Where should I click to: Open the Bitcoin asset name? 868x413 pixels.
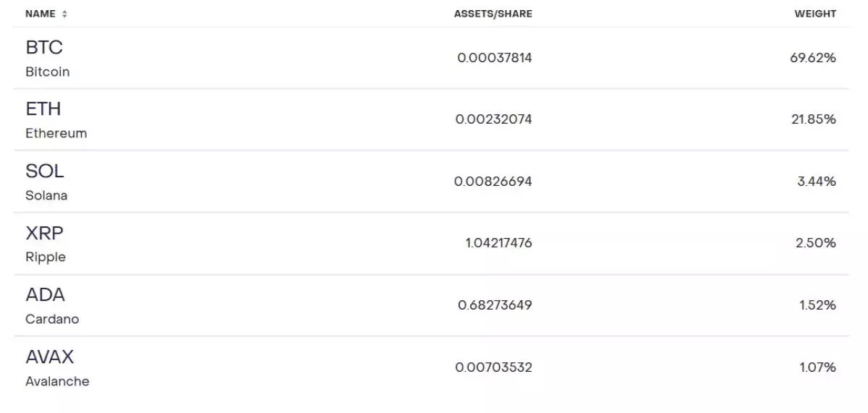pos(48,72)
